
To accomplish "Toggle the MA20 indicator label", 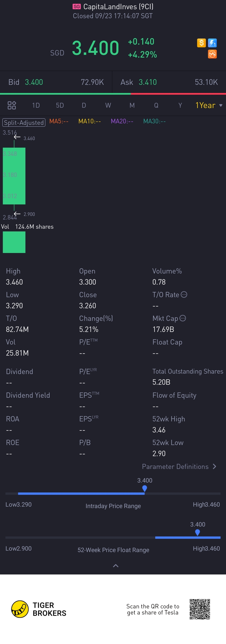I will (122, 121).
